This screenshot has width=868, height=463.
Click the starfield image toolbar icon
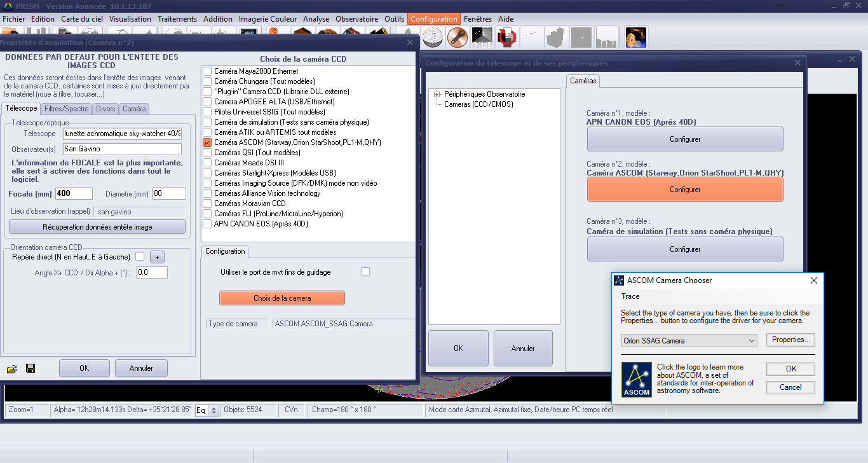click(482, 38)
